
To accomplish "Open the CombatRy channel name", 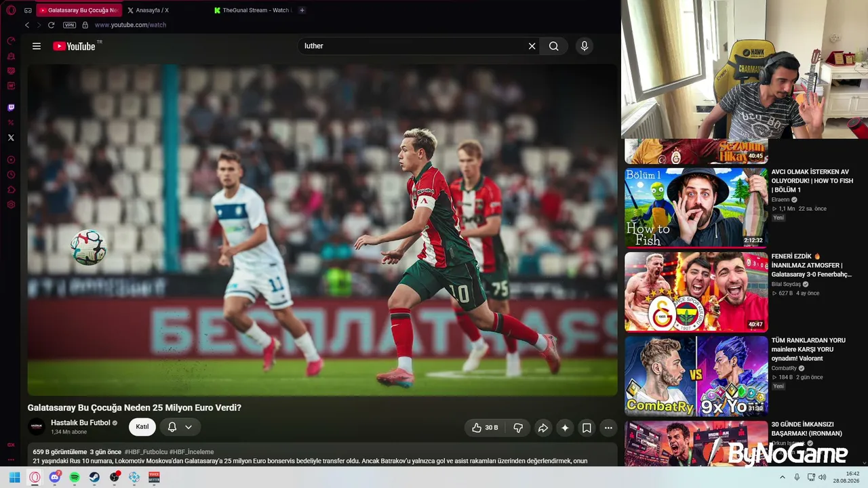I will [x=784, y=368].
